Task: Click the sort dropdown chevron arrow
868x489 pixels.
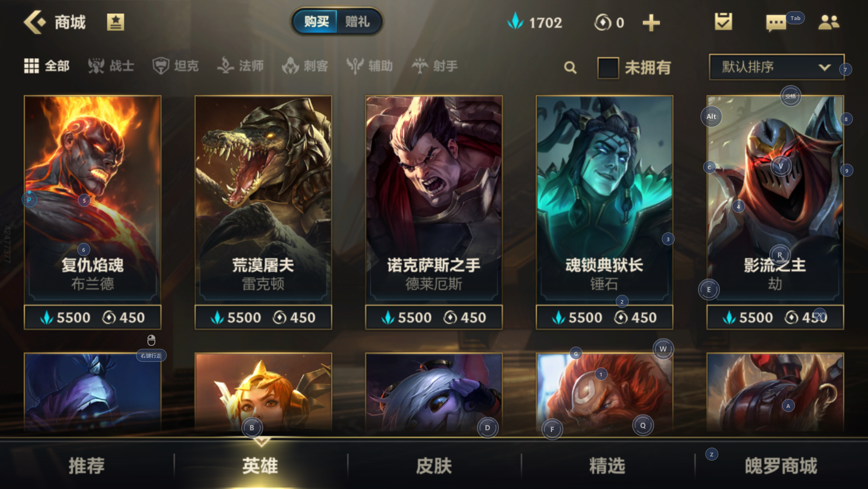Action: 824,67
